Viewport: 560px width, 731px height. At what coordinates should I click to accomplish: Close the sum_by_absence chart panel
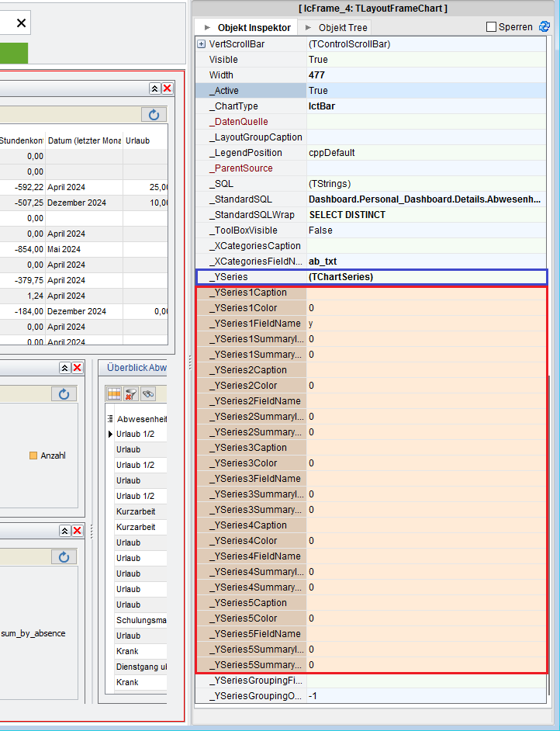[78, 531]
